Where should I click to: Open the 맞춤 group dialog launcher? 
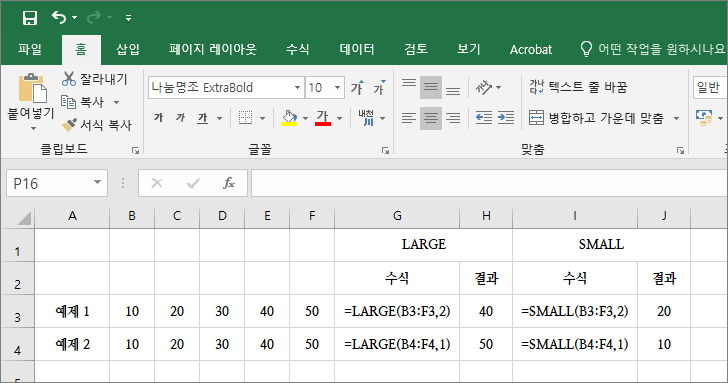pyautogui.click(x=680, y=150)
